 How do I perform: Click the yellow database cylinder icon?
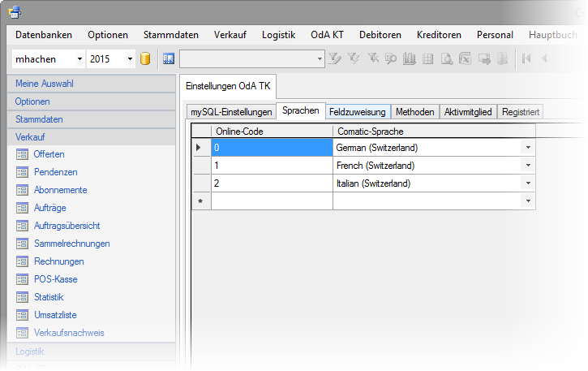pos(146,58)
